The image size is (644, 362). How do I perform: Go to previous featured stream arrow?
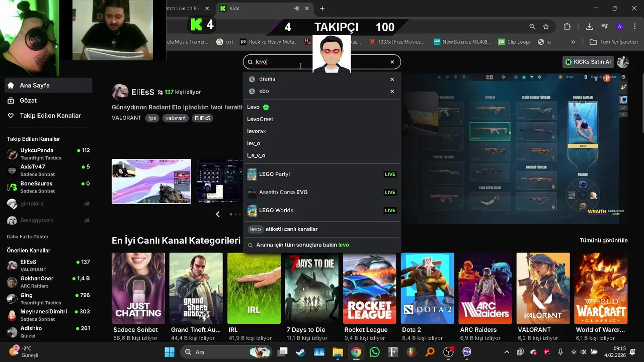click(x=218, y=214)
